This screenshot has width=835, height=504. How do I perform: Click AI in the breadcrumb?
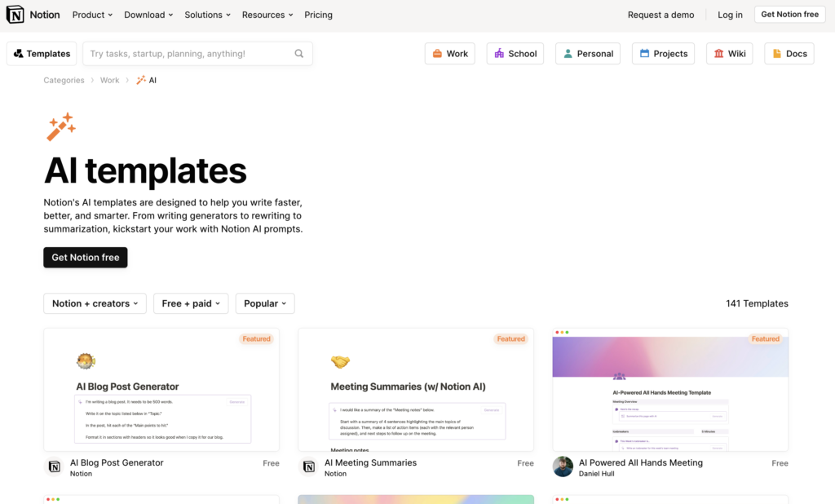(x=152, y=80)
